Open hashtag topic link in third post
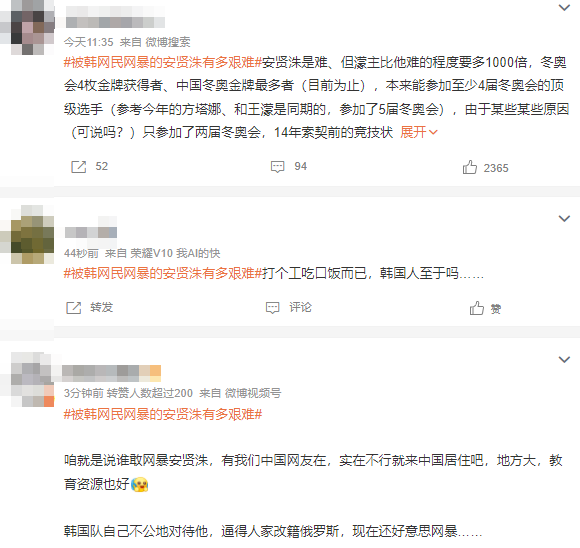 (163, 414)
